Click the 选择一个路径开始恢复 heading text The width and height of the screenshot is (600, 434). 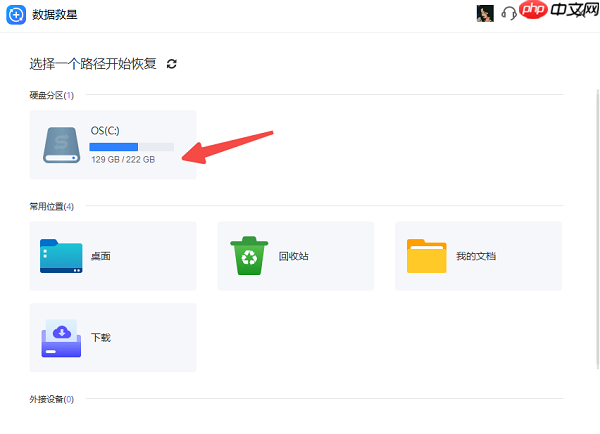pos(93,64)
